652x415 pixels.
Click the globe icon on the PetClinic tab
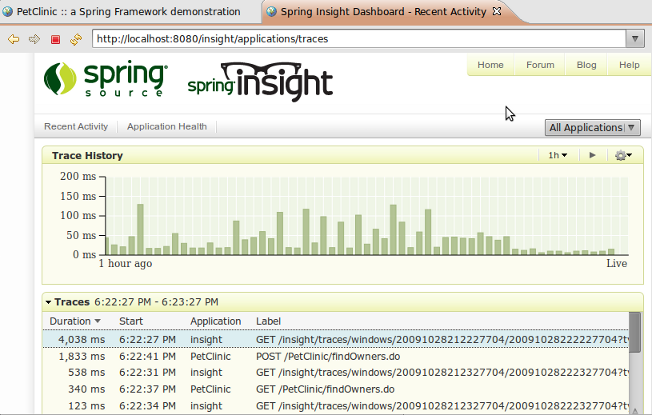pyautogui.click(x=7, y=12)
